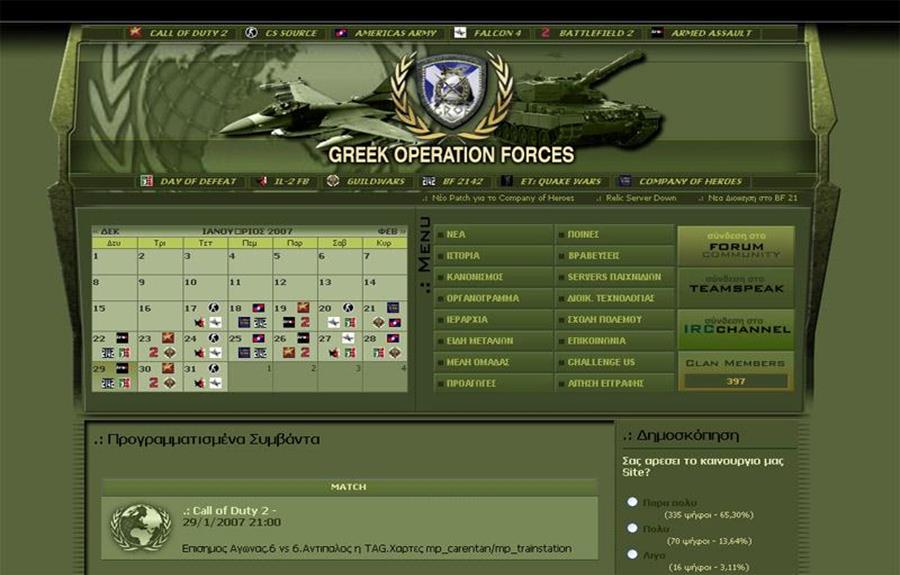Click the 'ΙΑΝΟΥΑΡΙΟΣ 2007' calendar heading
Image resolution: width=900 pixels, height=575 pixels.
coord(247,231)
